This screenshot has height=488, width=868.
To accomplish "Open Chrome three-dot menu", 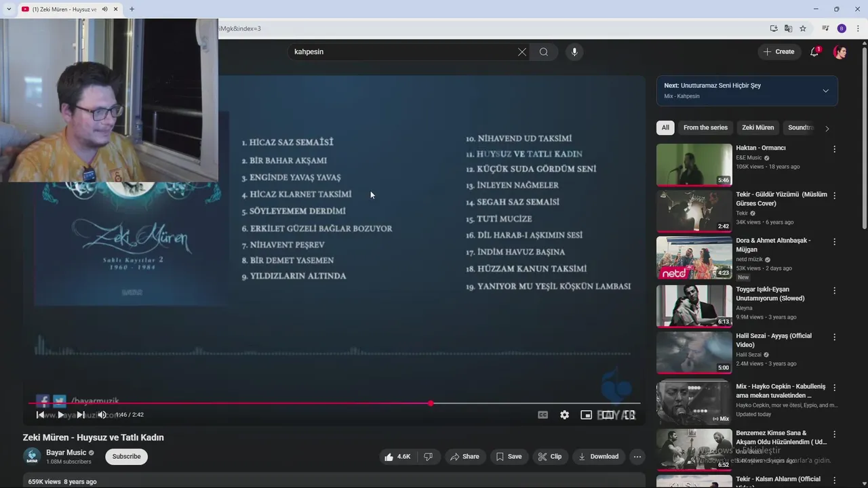I will (x=858, y=28).
